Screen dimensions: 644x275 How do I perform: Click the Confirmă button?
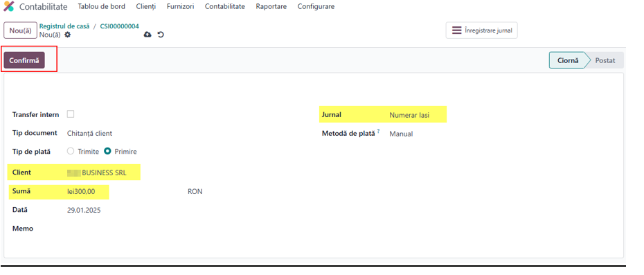[24, 60]
